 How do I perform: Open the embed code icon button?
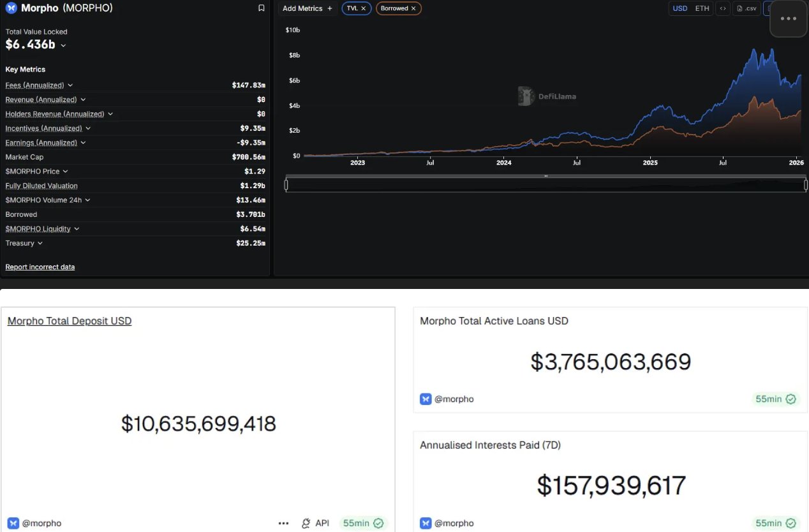722,8
